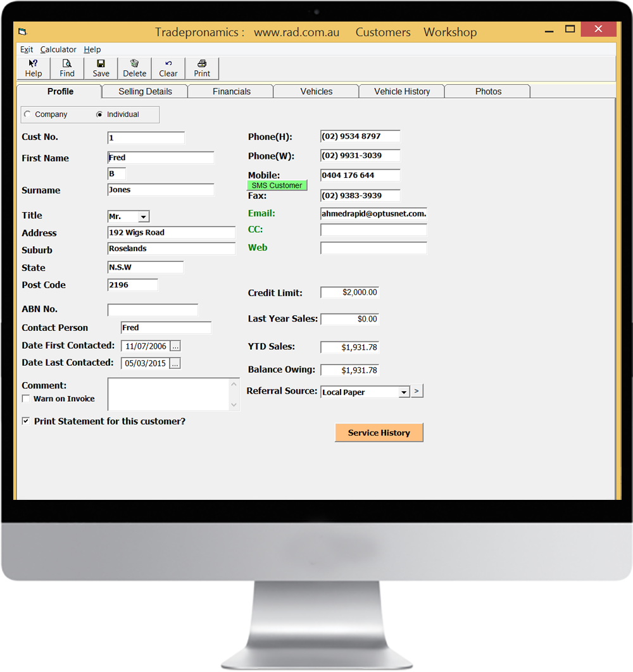
Task: Click the Fax number field
Action: coord(360,196)
